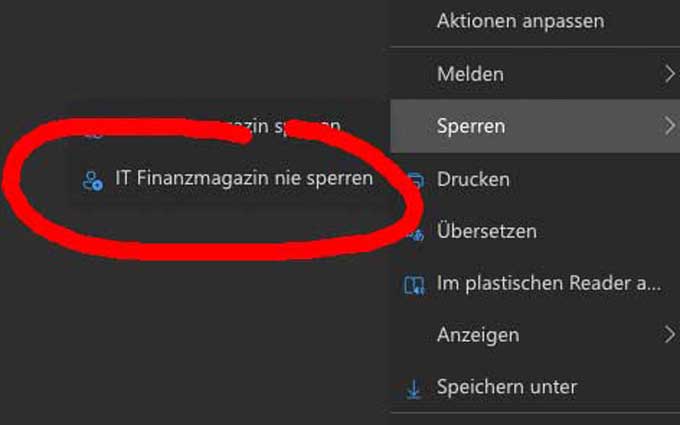Select the Anzeigen menu item
The height and width of the screenshot is (425, 680).
pyautogui.click(x=535, y=334)
